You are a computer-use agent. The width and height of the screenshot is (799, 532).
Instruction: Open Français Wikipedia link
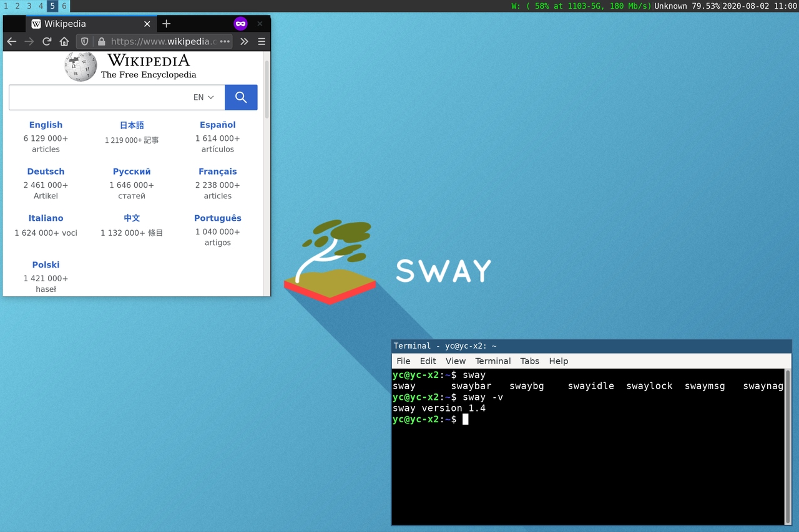click(218, 172)
